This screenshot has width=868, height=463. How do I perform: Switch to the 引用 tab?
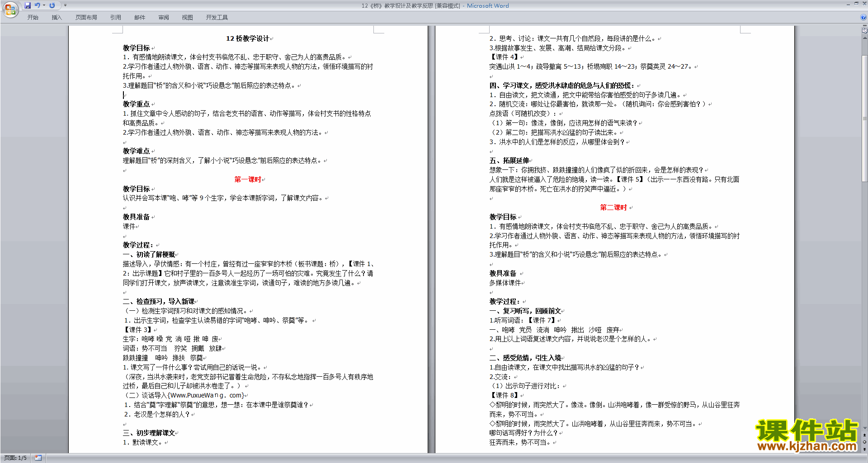tap(116, 18)
